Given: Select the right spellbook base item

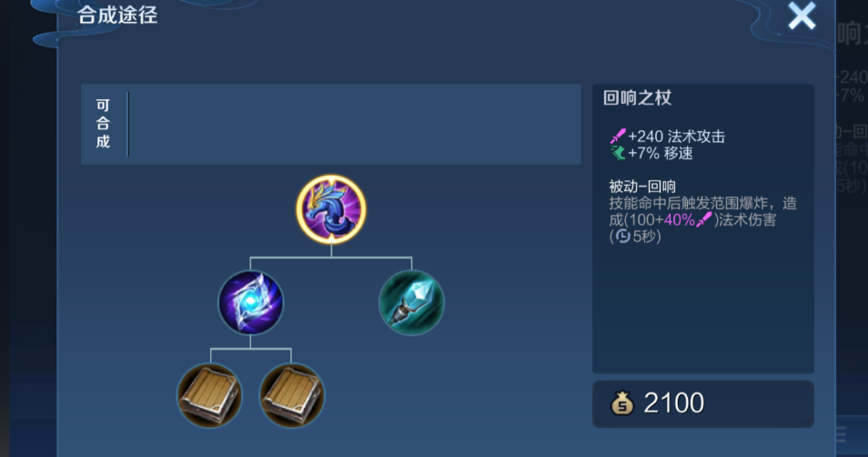Looking at the screenshot, I should click(x=292, y=395).
